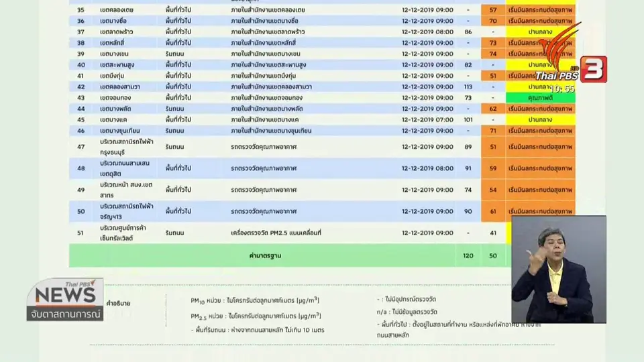The width and height of the screenshot is (644, 362).
Task: Click ริมถนน area type in row 44
Action: [x=174, y=109]
